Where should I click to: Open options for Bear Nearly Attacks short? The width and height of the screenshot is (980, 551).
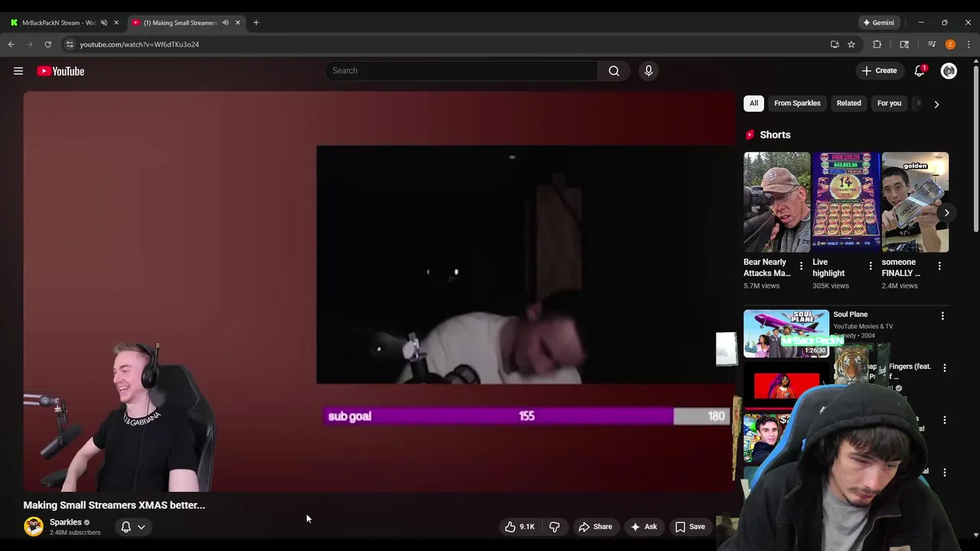[801, 266]
